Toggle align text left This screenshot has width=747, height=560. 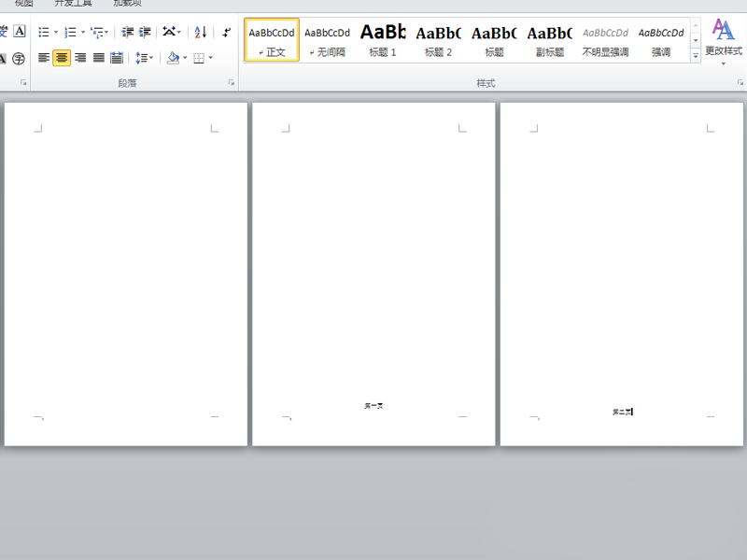43,58
